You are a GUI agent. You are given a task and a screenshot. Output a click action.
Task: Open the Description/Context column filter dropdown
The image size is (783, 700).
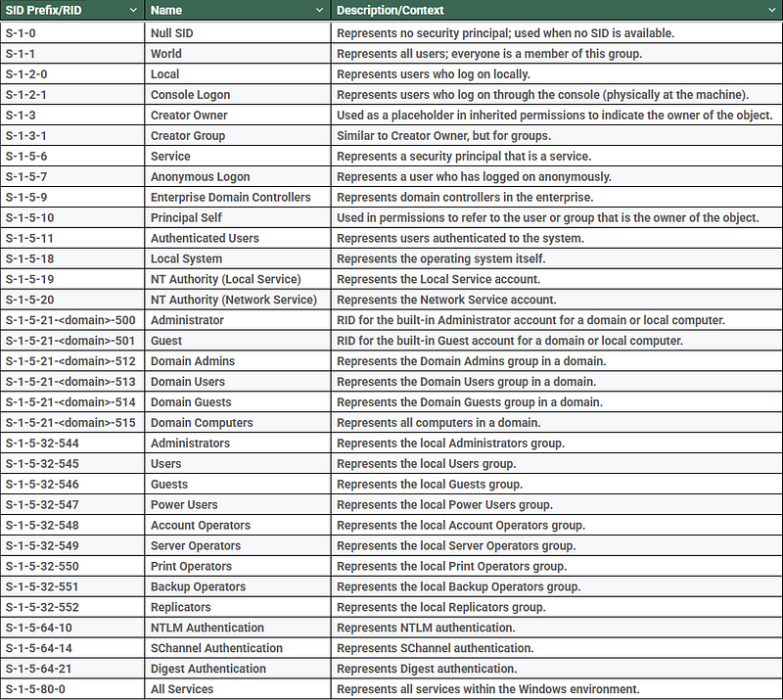(771, 11)
